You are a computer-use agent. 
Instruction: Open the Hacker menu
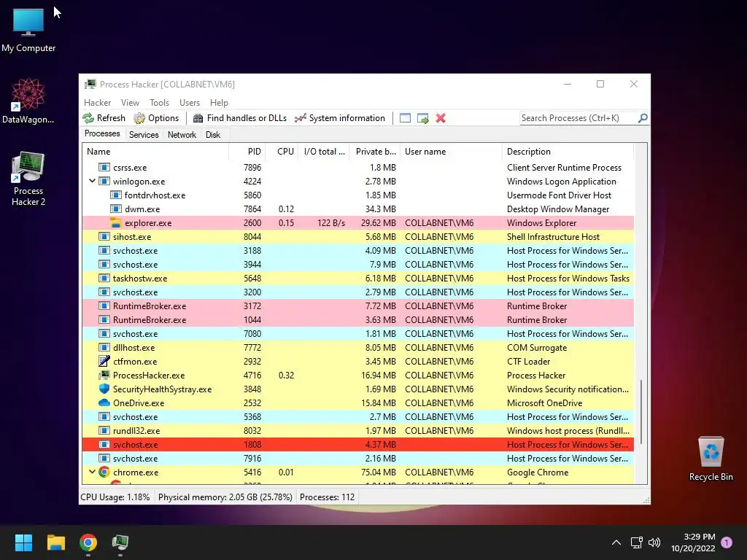[x=97, y=102]
